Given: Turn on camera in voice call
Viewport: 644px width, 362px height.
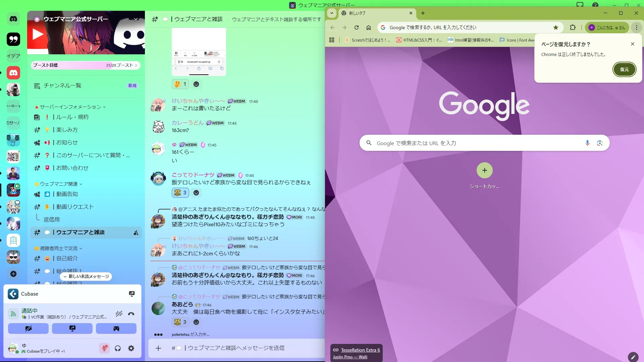Looking at the screenshot, I should coord(28,328).
